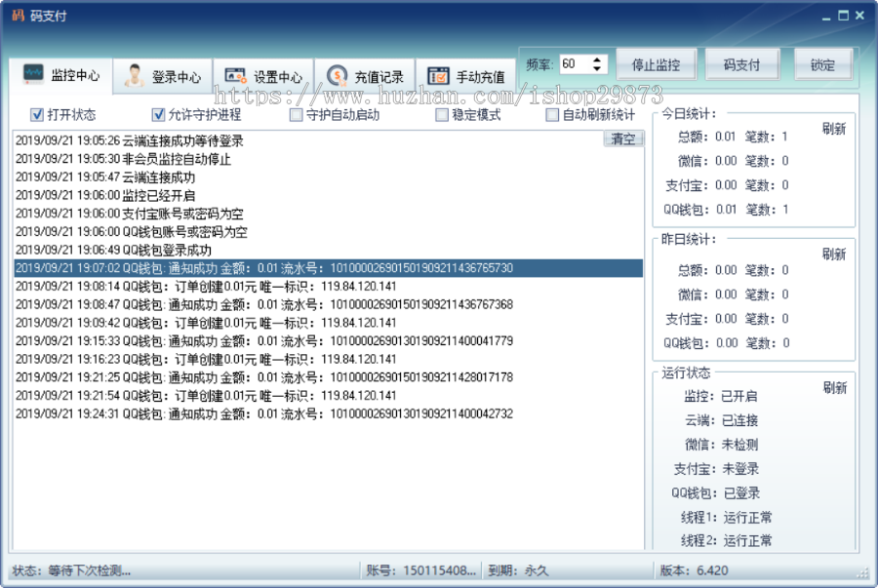
Task: Select log row 19:09:42 订单创建0.01元
Action: (x=328, y=323)
